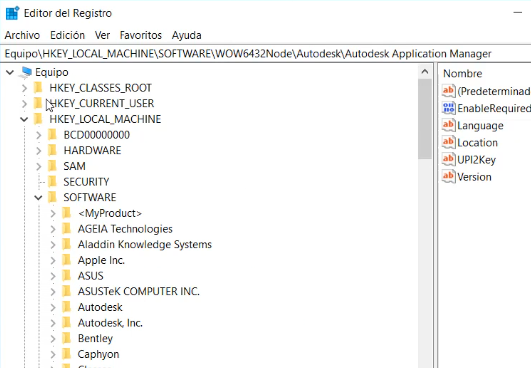Screen dimensions: 531x368
Task: Expand the HKEY_CLASSES_ROOT key
Action: click(24, 88)
